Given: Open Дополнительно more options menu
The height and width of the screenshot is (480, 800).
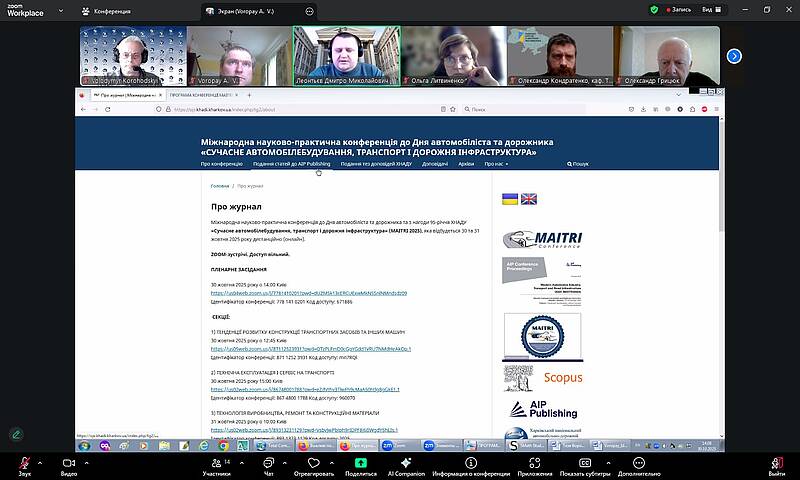Looking at the screenshot, I should tap(639, 463).
